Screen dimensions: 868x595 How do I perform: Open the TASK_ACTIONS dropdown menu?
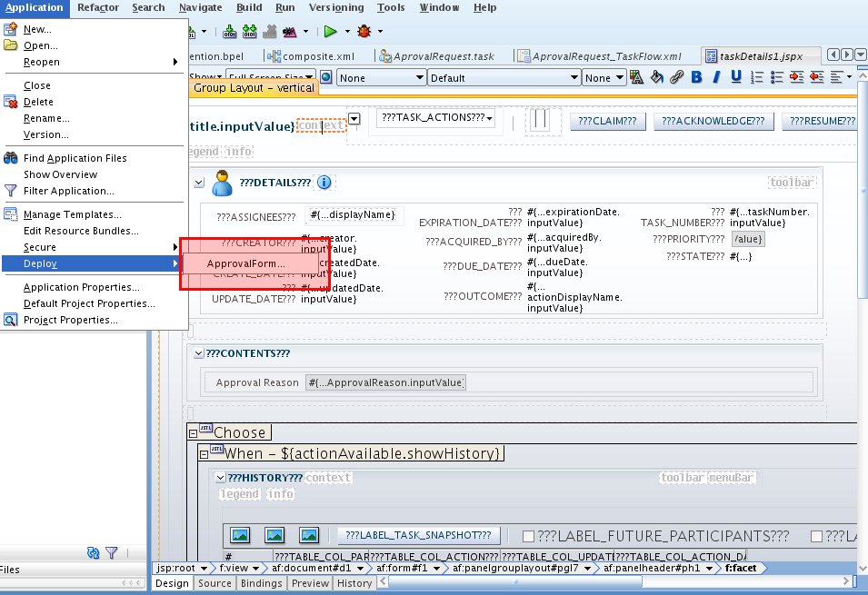[x=436, y=118]
